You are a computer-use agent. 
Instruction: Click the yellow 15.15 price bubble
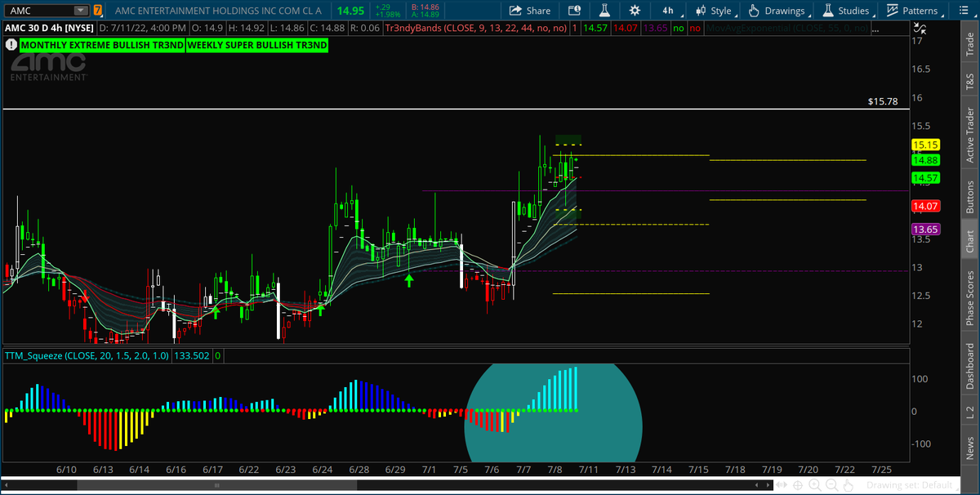(924, 145)
